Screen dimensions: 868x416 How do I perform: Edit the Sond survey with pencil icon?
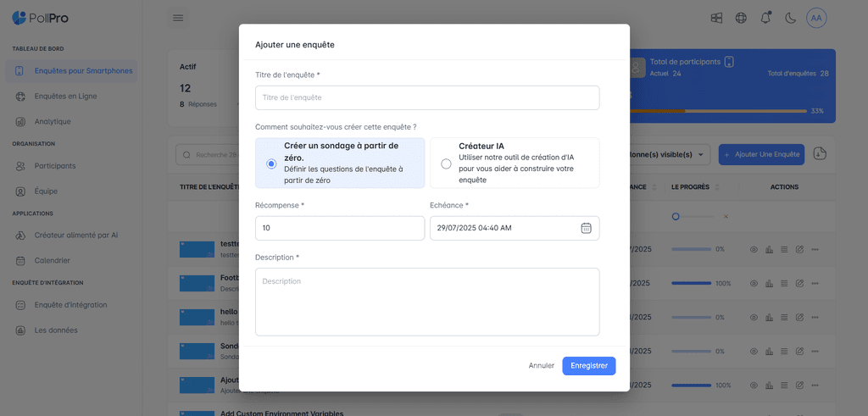pyautogui.click(x=799, y=352)
